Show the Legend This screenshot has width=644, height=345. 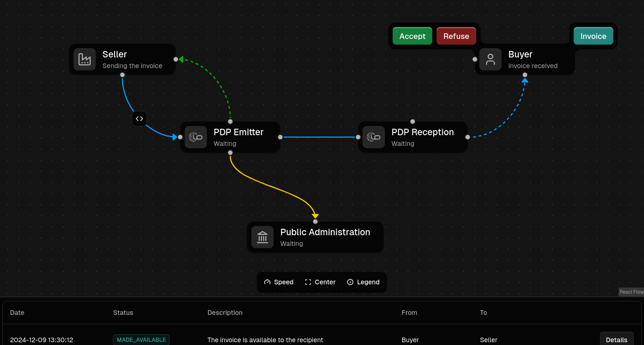click(363, 282)
